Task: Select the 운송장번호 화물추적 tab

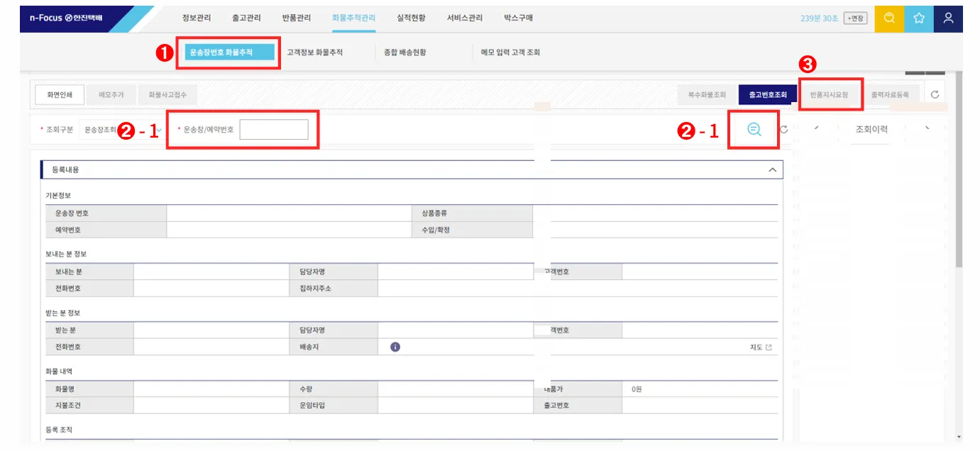Action: [x=229, y=52]
